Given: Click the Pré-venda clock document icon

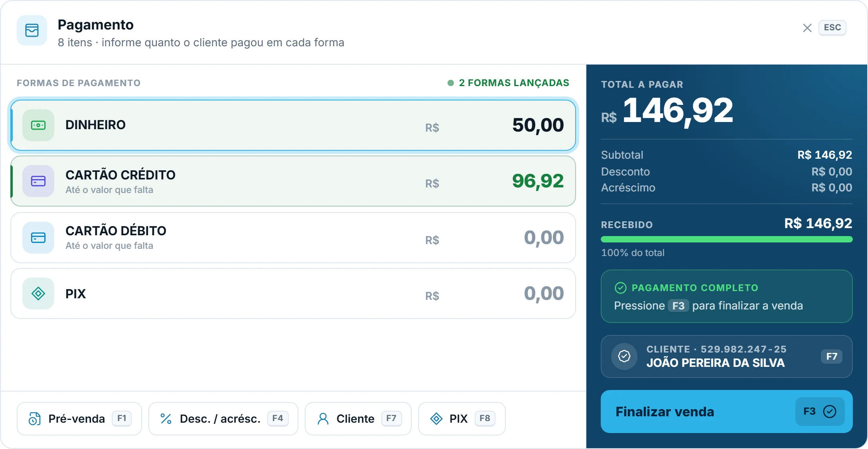Looking at the screenshot, I should click(x=35, y=419).
